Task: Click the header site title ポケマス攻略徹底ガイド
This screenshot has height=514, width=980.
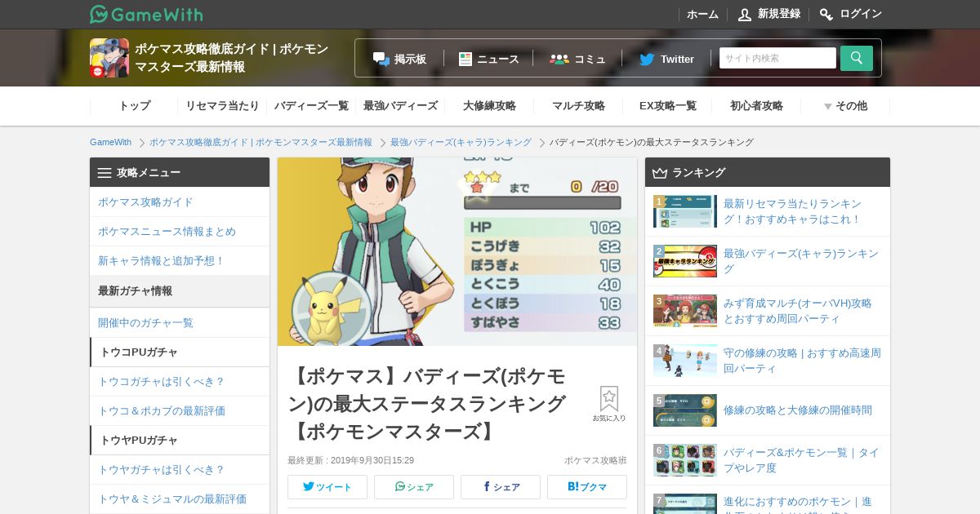Action: pos(232,58)
